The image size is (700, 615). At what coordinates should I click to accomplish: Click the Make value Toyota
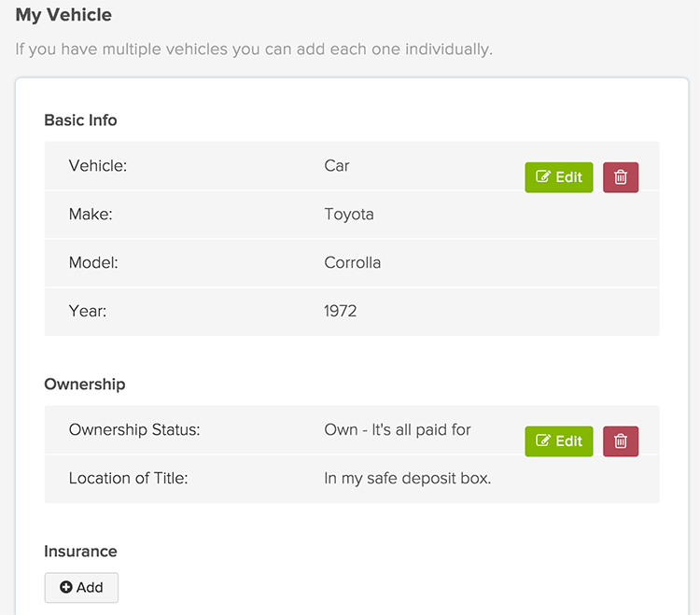pyautogui.click(x=349, y=215)
